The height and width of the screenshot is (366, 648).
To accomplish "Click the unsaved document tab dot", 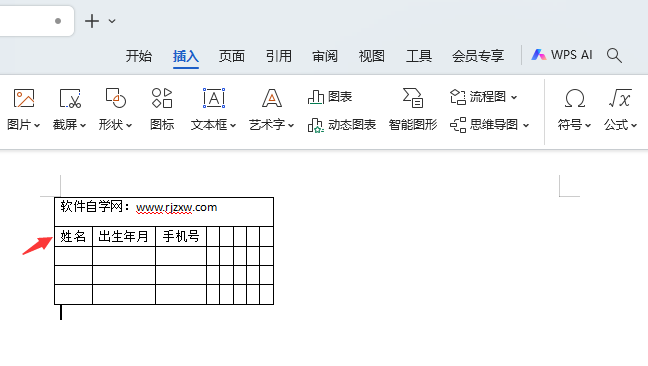I will [x=58, y=21].
